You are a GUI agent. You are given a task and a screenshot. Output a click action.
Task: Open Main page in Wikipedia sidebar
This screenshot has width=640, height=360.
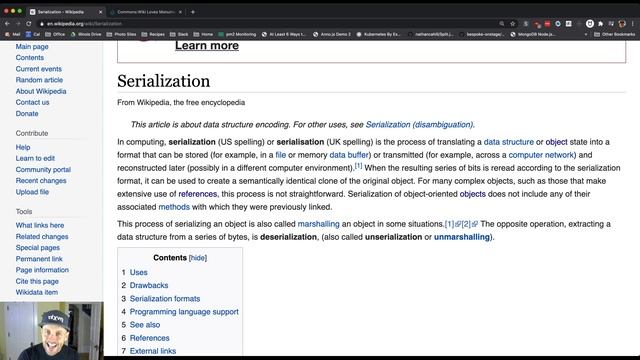(32, 47)
